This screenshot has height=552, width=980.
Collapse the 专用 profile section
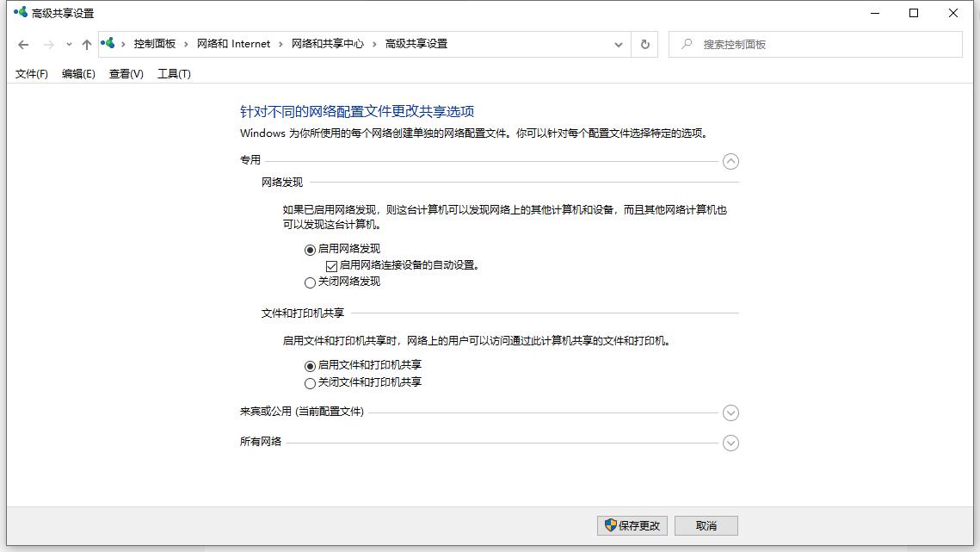[x=730, y=161]
